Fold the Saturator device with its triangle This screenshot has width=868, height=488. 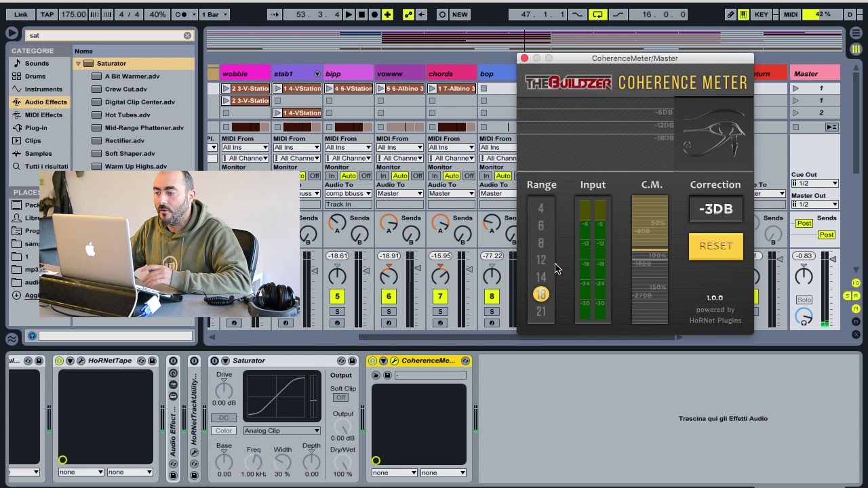(226, 361)
